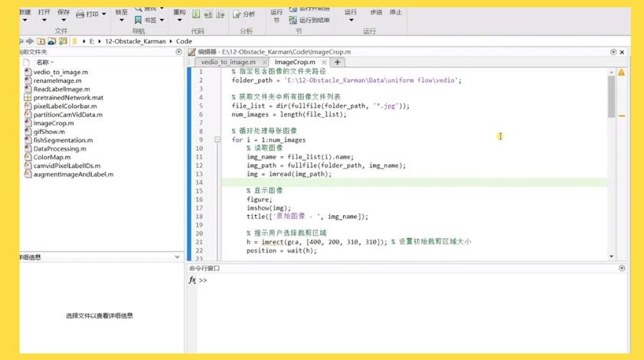Expand the 运行 (Run) dropdown arrow
Screen dimensions: 644x360
click(x=351, y=21)
